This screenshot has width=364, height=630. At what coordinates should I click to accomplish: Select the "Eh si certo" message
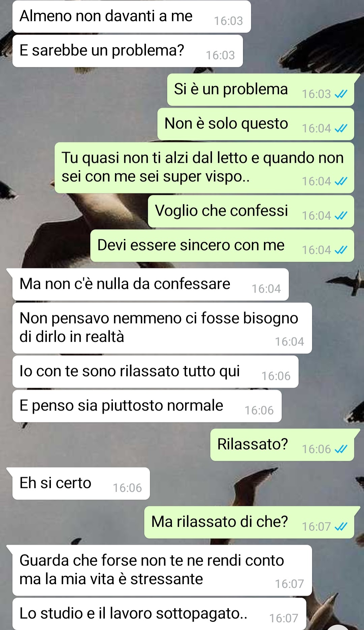pos(81,484)
